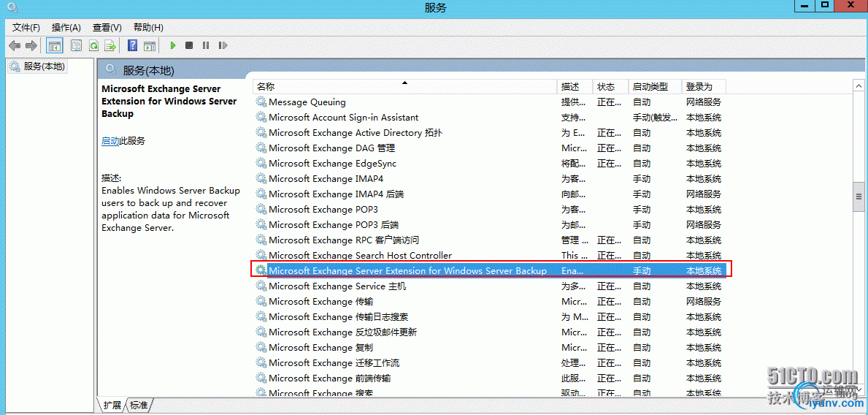Click the 服务(本地) header in the right pane
This screenshot has width=868, height=415.
[147, 70]
